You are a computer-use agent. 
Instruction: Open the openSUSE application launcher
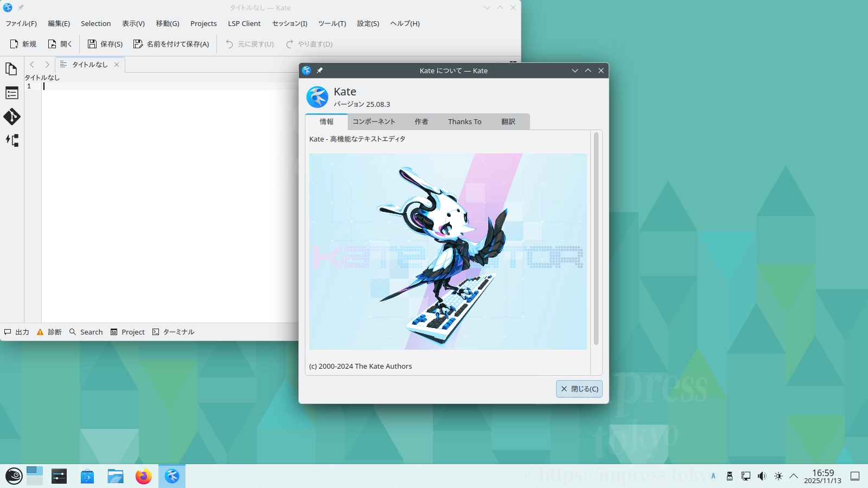tap(14, 476)
